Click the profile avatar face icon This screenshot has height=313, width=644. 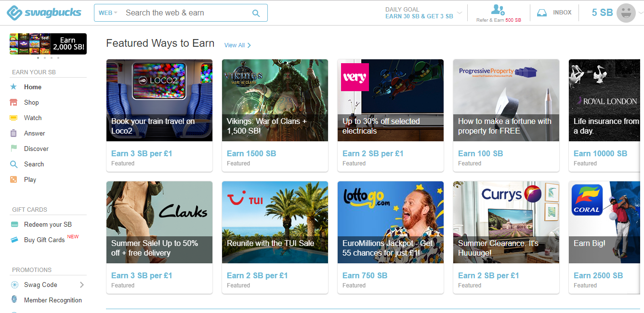pos(626,13)
